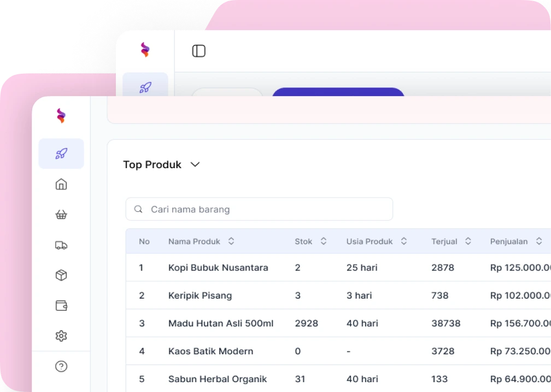Sort table by Penjualan column
Image resolution: width=551 pixels, height=392 pixels.
[539, 241]
